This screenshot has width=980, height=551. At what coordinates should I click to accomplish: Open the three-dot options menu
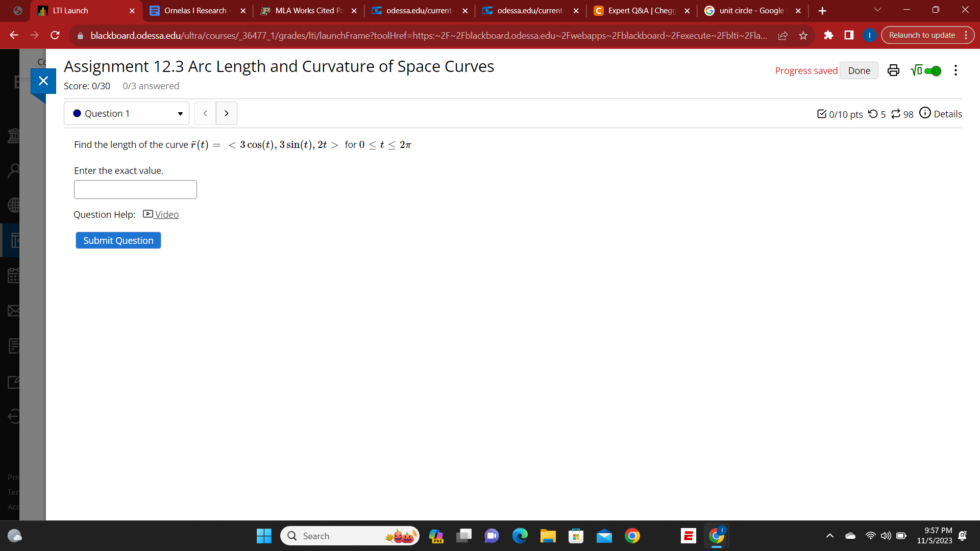click(955, 70)
